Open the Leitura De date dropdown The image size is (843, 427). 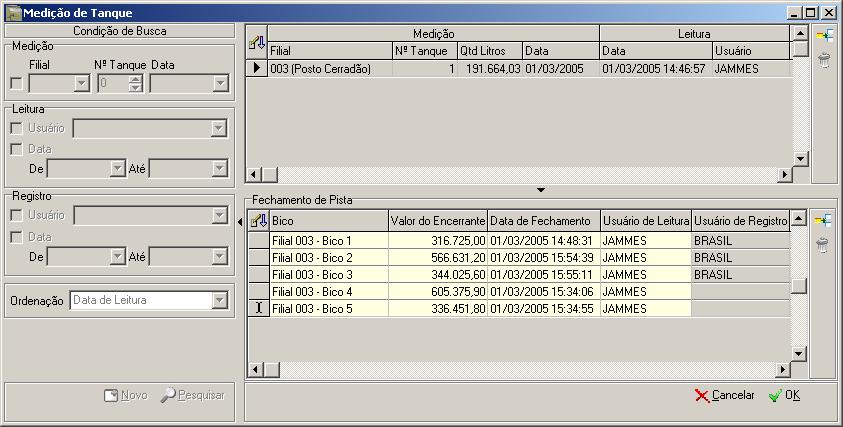coord(117,169)
